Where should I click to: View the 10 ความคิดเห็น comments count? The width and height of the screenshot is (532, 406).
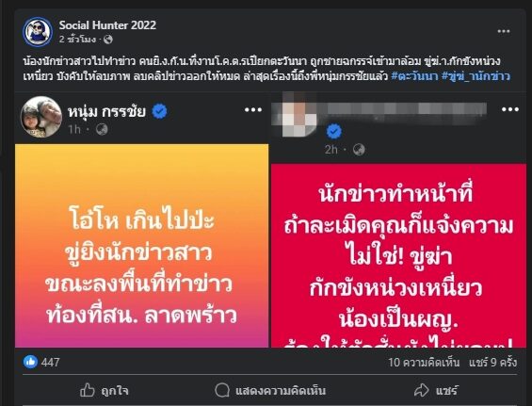pos(424,363)
